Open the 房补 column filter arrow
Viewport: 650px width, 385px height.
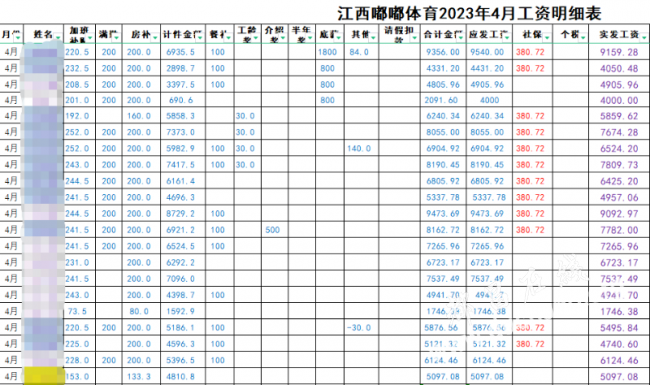click(155, 38)
